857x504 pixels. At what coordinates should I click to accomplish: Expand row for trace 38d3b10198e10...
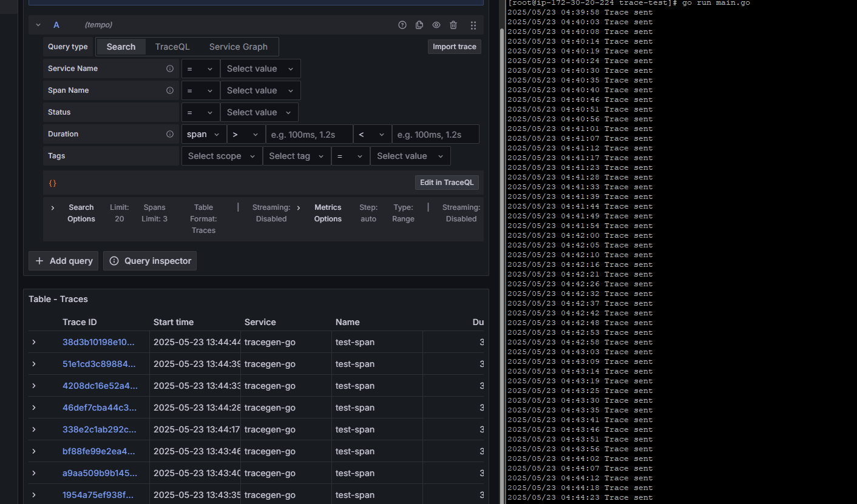point(34,342)
